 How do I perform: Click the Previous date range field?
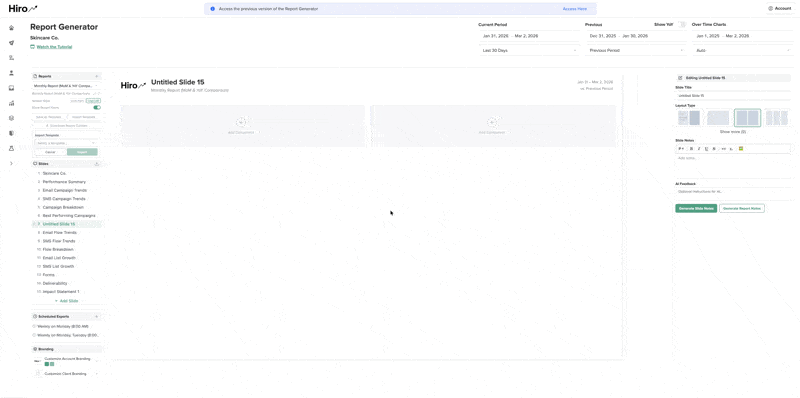[x=636, y=36]
